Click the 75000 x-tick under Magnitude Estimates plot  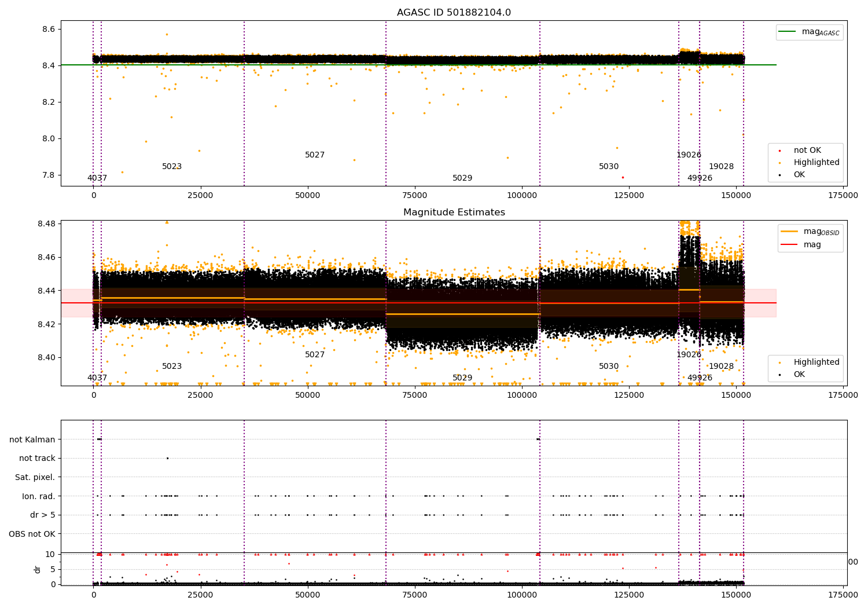[415, 395]
